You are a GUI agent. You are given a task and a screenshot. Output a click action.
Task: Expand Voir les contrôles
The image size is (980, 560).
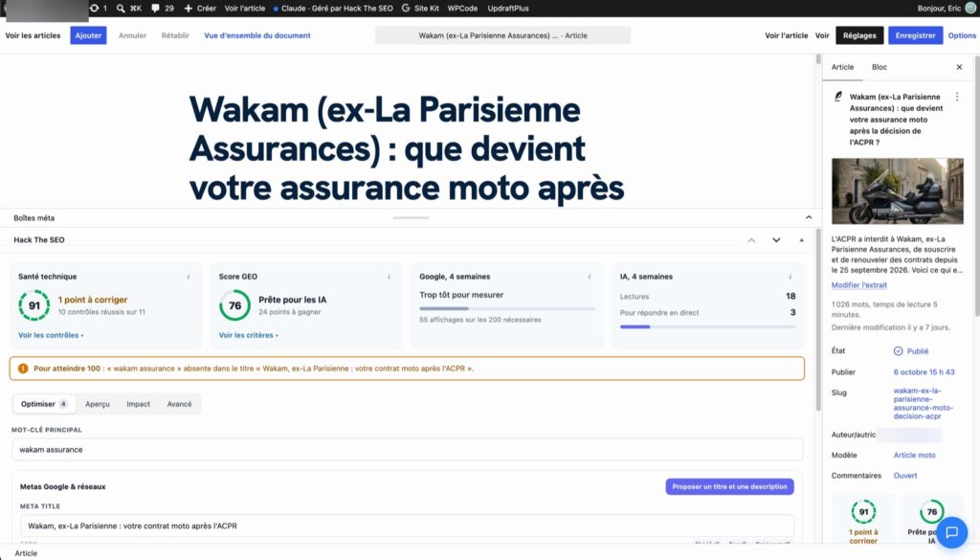click(x=51, y=335)
